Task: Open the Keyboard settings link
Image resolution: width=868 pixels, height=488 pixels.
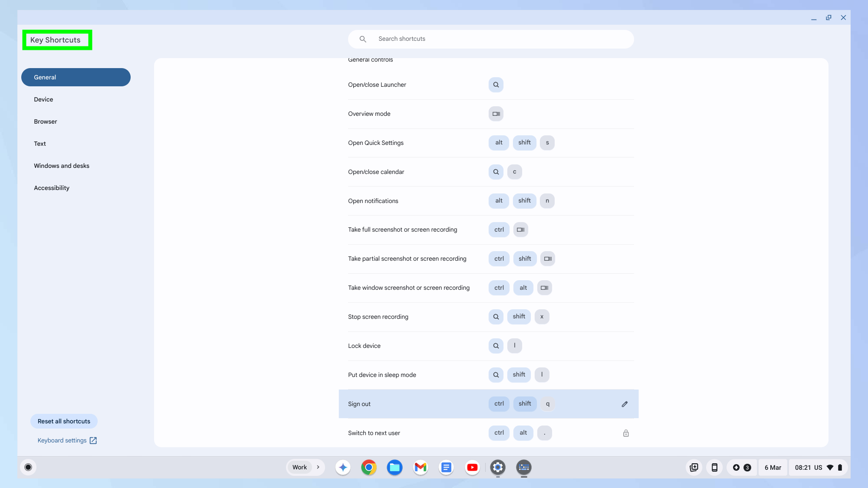Action: (x=67, y=440)
